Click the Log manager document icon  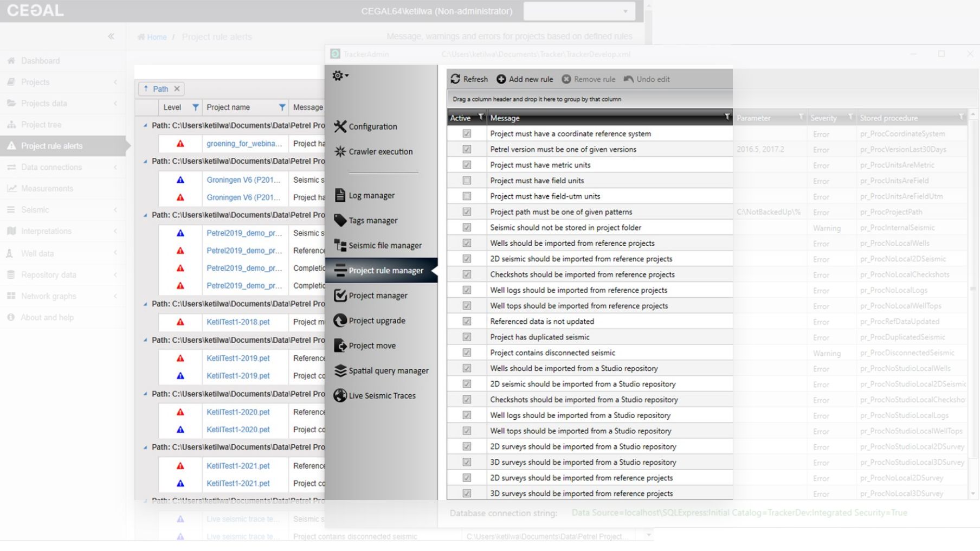click(340, 195)
